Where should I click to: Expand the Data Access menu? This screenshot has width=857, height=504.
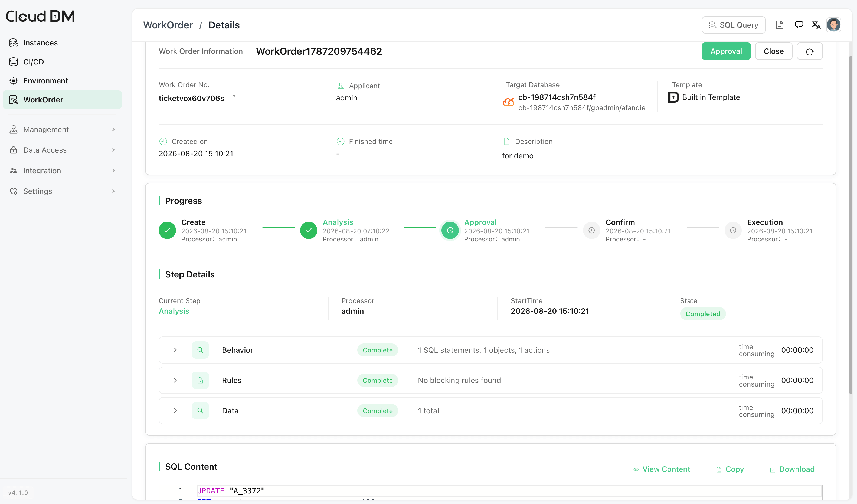coord(62,150)
